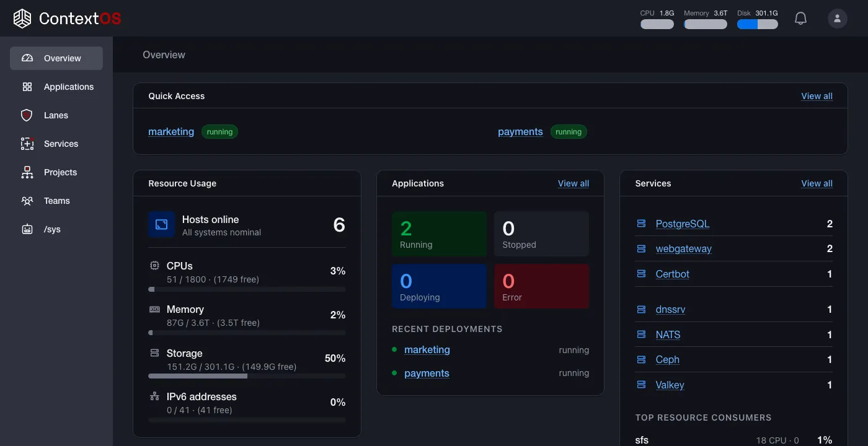Screen dimensions: 868x446
Task: Open the notifications bell icon
Action: coord(800,19)
